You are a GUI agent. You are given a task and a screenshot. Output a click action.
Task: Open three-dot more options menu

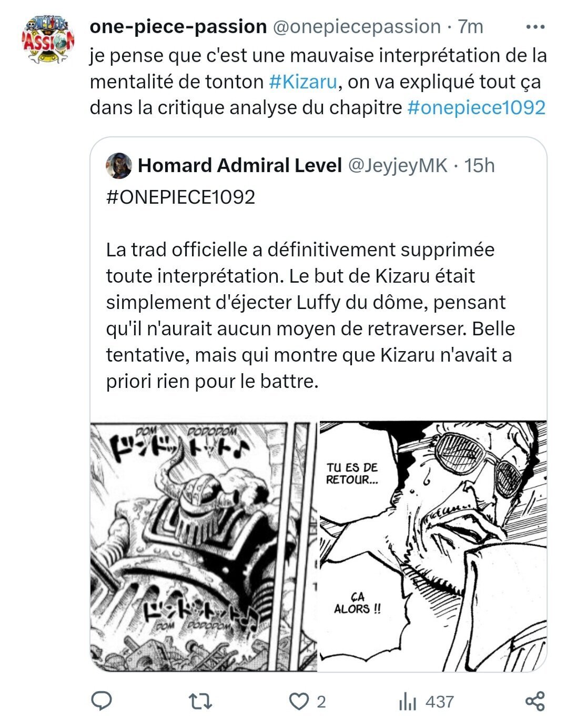(535, 26)
